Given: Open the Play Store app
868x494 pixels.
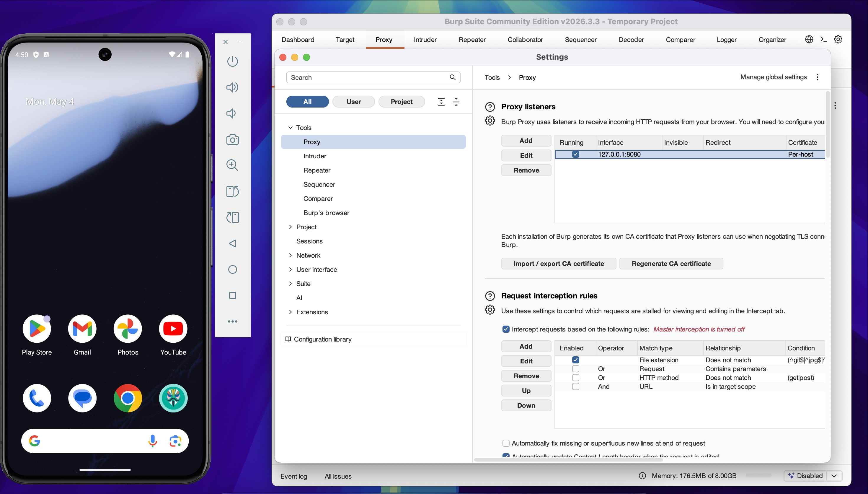Looking at the screenshot, I should tap(37, 329).
